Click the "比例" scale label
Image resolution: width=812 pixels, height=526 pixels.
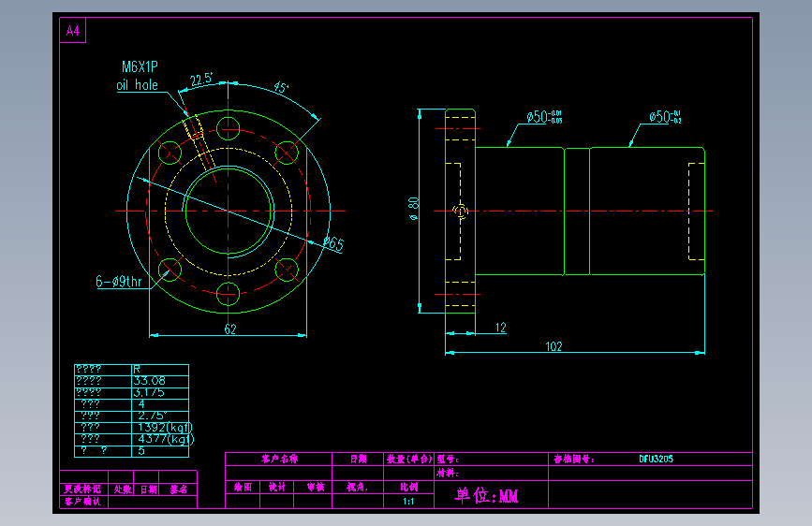tap(409, 487)
